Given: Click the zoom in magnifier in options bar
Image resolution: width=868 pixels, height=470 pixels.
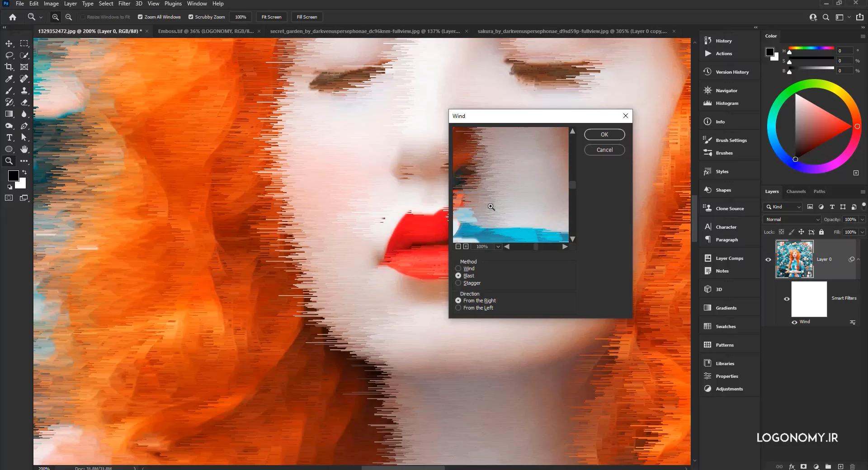Looking at the screenshot, I should point(56,17).
